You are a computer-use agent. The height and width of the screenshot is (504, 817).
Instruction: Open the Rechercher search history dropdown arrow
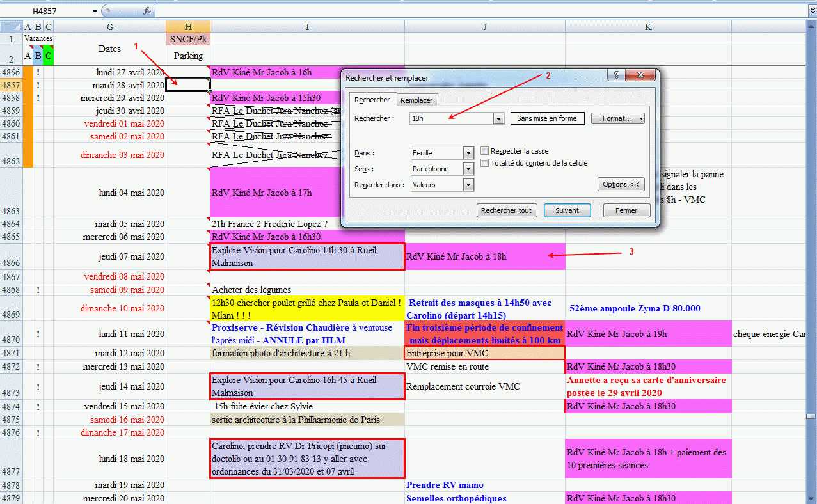[498, 118]
